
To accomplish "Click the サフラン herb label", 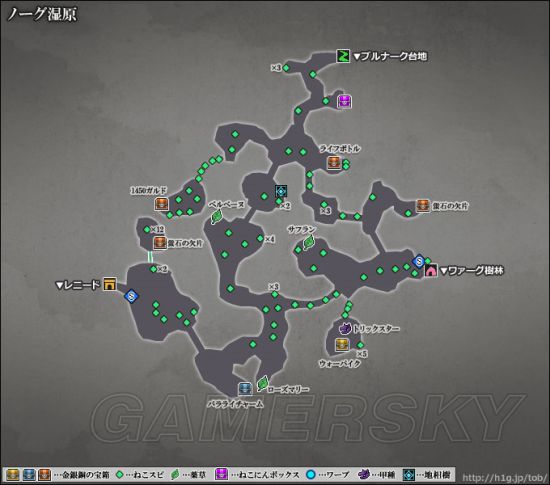I will coord(302,230).
